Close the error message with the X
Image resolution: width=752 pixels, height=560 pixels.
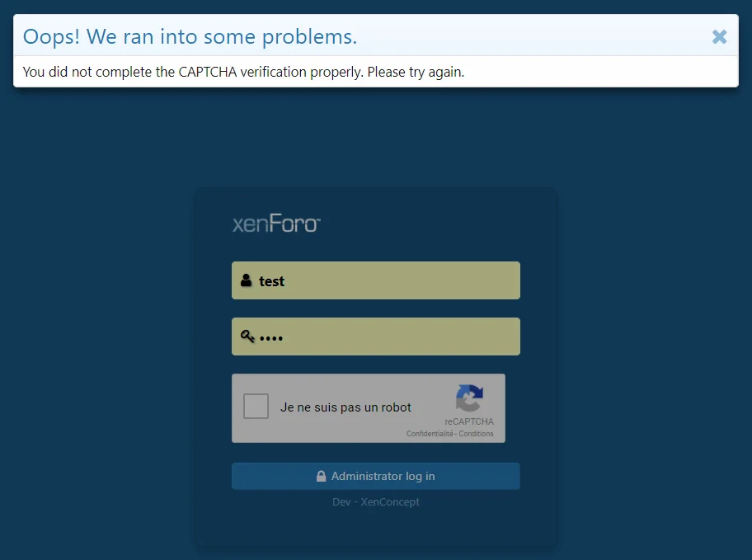pos(719,36)
